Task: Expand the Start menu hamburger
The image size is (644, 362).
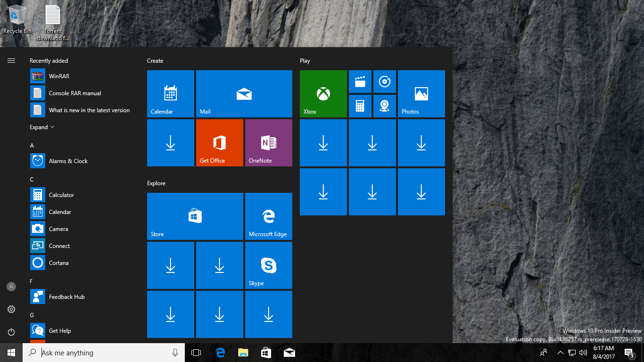Action: 11,60
